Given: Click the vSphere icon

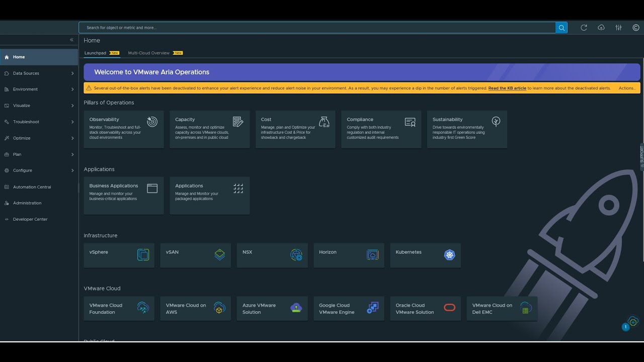Looking at the screenshot, I should [143, 254].
